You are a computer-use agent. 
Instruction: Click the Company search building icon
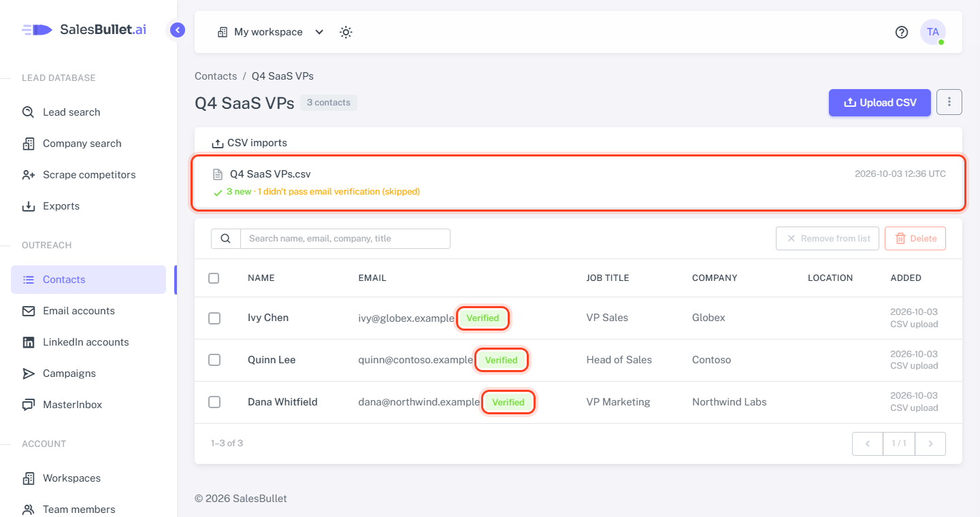[x=29, y=144]
